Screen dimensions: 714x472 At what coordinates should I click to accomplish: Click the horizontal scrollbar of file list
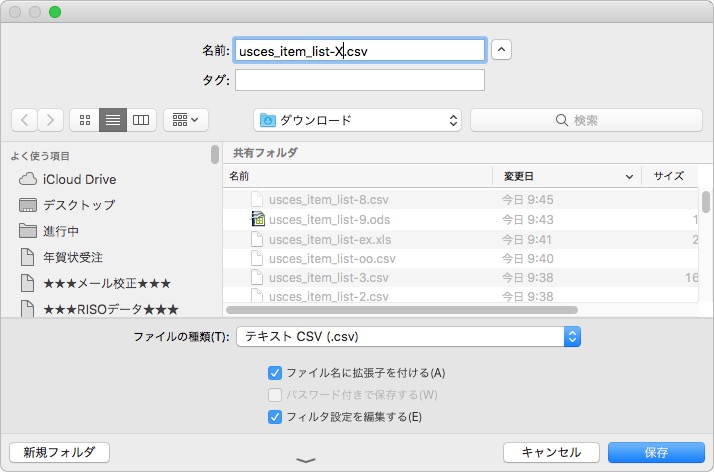402,310
